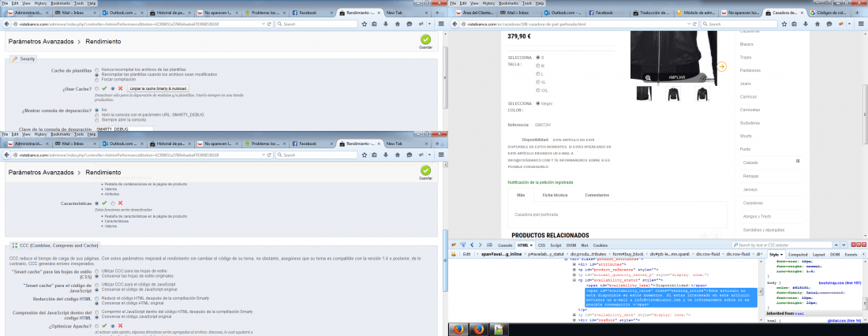Collapse p id="availability_statut" node in Firebug
The image size is (868, 336).
coord(574,280)
